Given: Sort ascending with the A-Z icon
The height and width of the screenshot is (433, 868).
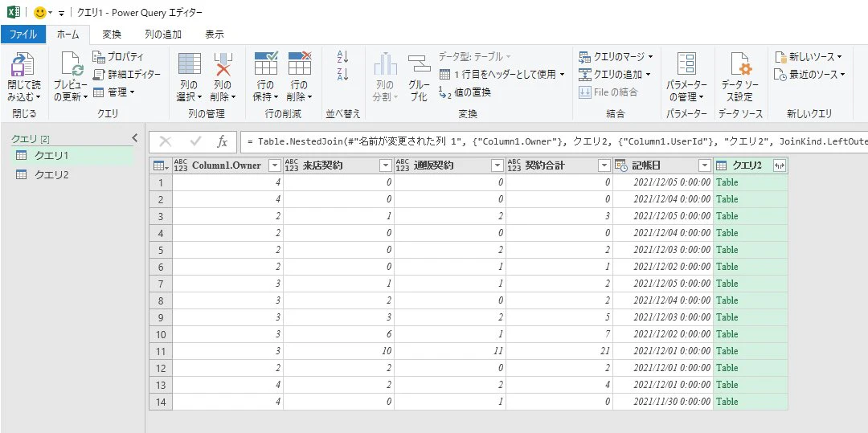Looking at the screenshot, I should 342,57.
